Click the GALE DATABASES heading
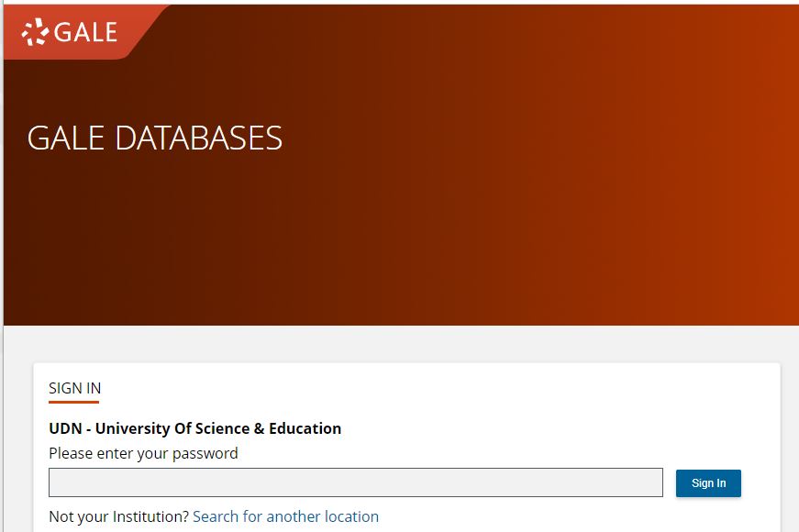The width and height of the screenshot is (799, 532). [155, 139]
